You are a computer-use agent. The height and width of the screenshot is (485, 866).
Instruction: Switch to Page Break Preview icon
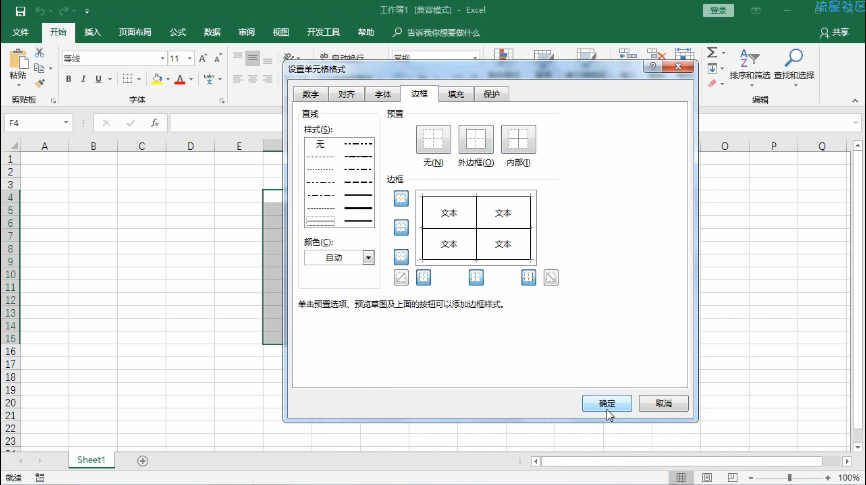click(x=732, y=477)
